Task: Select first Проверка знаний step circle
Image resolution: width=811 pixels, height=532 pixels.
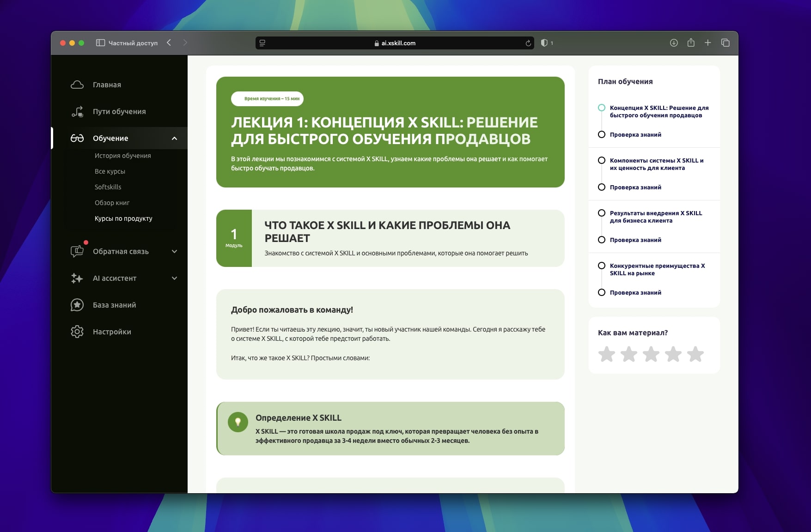Action: [x=602, y=134]
